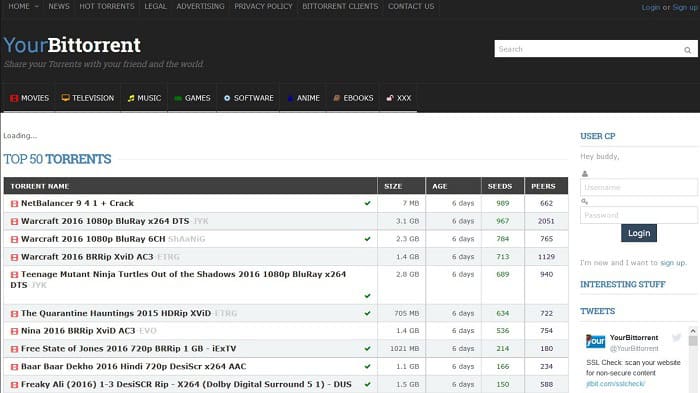The image size is (700, 393).
Task: Open the Privacy Policy page
Action: tap(263, 6)
